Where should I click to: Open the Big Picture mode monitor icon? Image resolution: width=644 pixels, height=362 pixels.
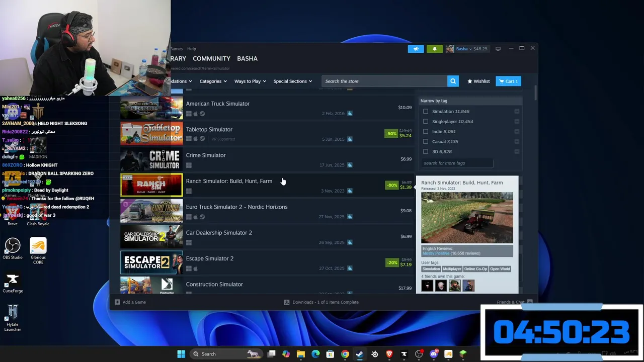coord(498,49)
